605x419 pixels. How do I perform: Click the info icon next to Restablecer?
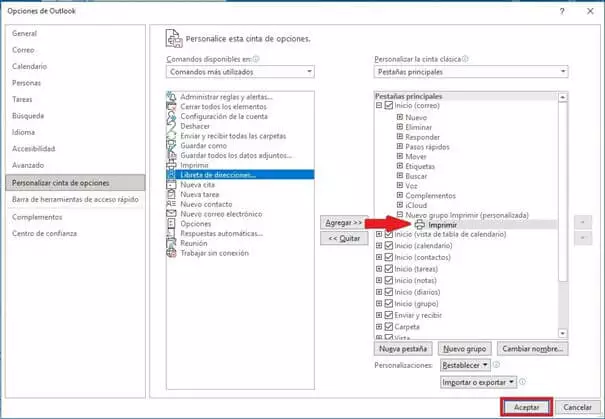point(497,365)
